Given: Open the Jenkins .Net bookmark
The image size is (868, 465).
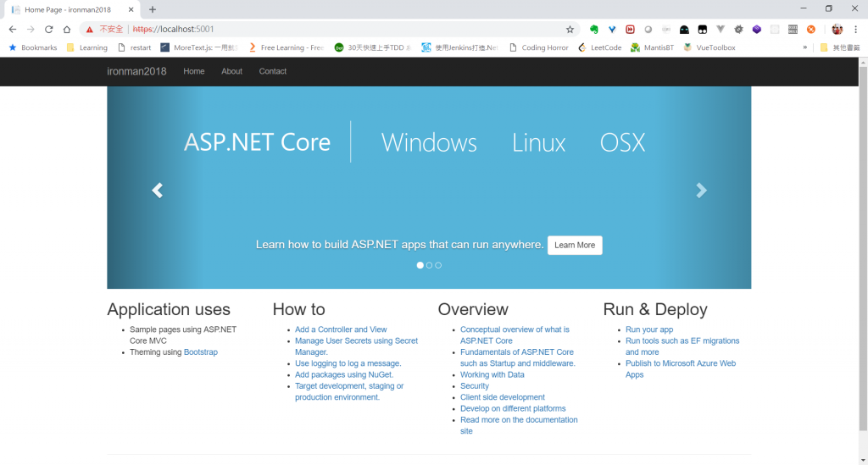Looking at the screenshot, I should 459,47.
